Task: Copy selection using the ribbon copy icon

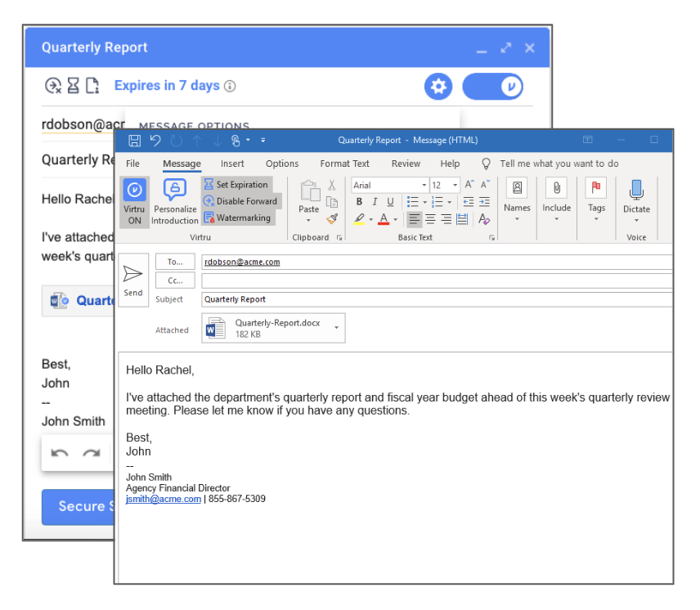Action: [x=332, y=202]
